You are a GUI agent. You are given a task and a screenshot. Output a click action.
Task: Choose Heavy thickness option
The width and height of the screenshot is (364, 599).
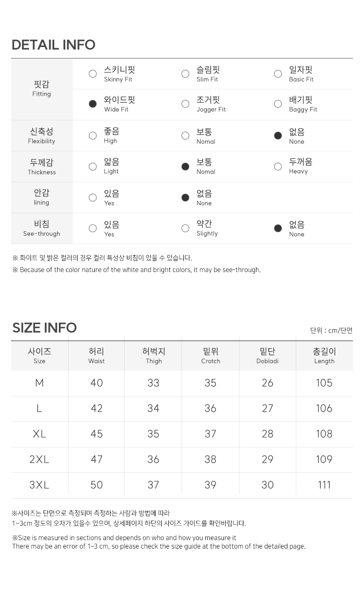tap(278, 166)
